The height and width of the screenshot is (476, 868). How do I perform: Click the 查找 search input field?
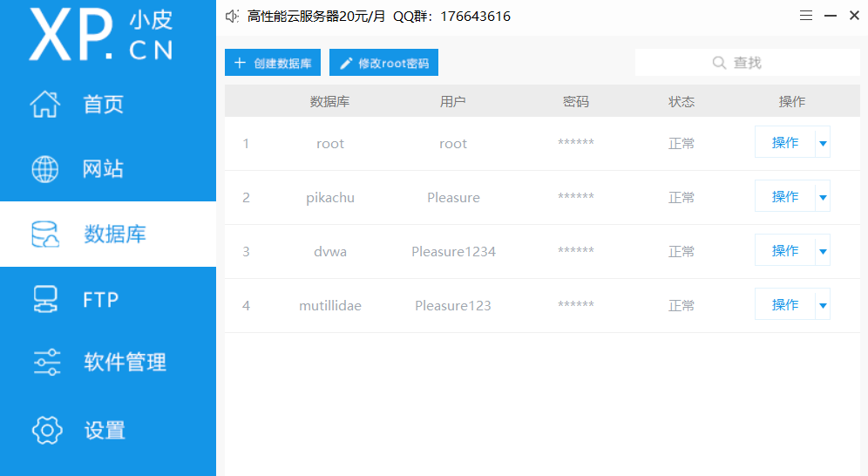pos(747,63)
